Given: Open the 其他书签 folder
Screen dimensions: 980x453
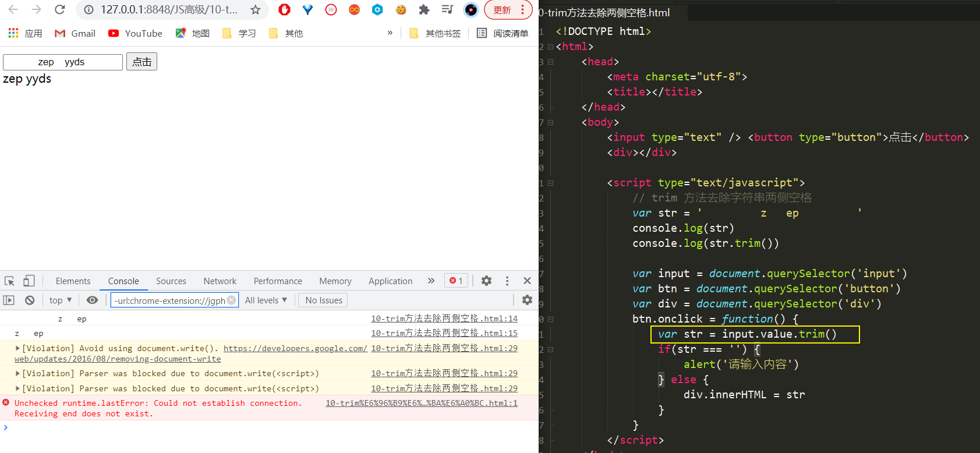Looking at the screenshot, I should point(434,33).
